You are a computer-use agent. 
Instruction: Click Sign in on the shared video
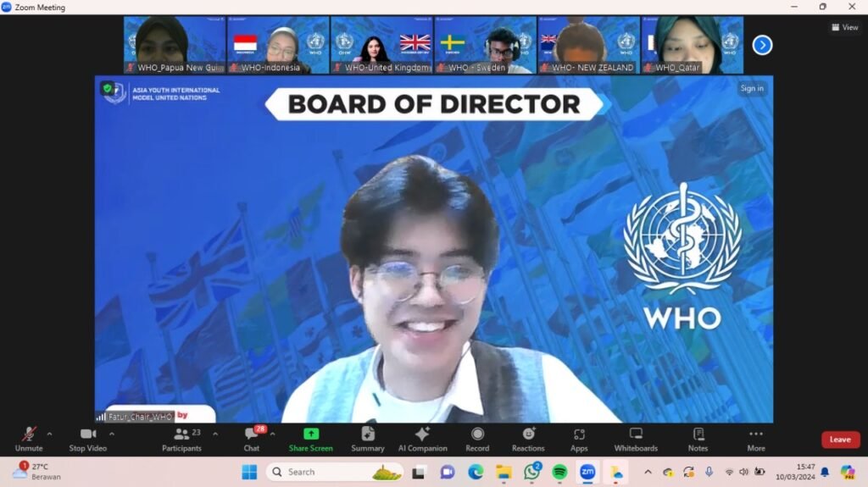751,88
